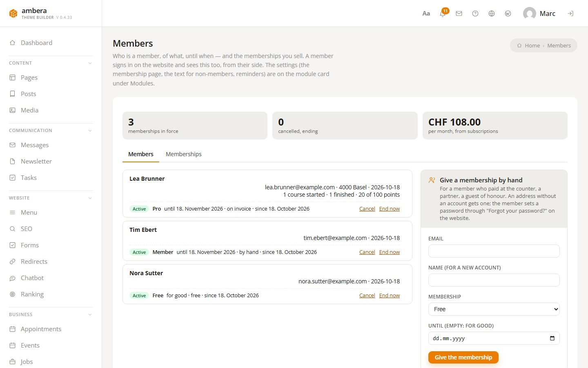The width and height of the screenshot is (588, 368).
Task: Open the help question mark icon
Action: (x=475, y=13)
